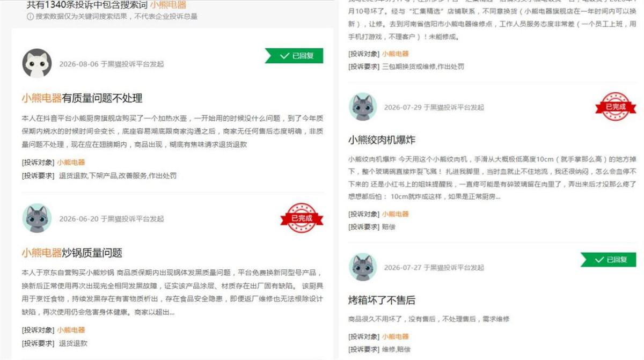Click the requirement text 三包期换货或维修,作出处罚
The image size is (644, 360).
423,67
